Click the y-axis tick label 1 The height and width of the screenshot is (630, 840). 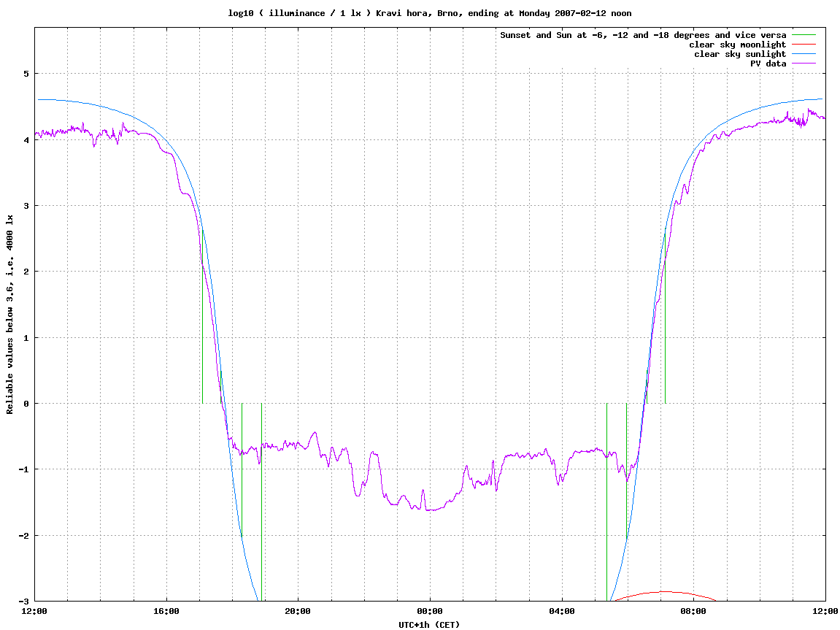click(x=26, y=338)
